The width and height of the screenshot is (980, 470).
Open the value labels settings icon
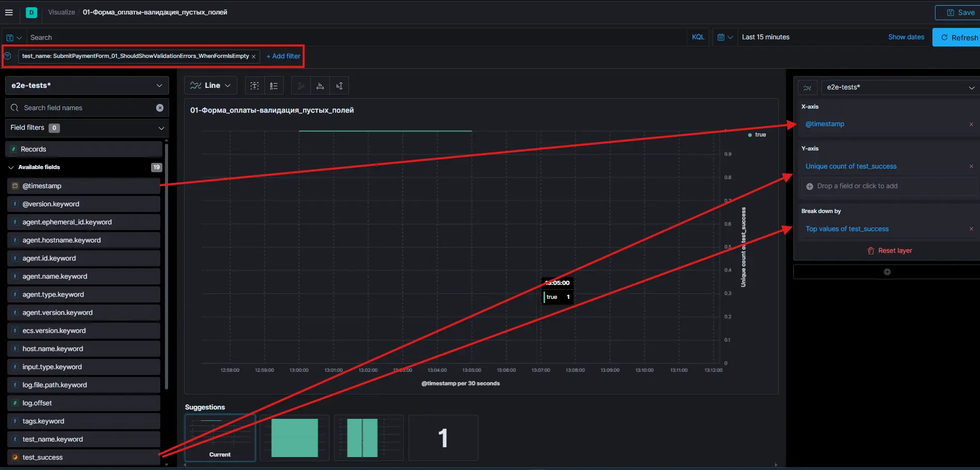(x=254, y=86)
